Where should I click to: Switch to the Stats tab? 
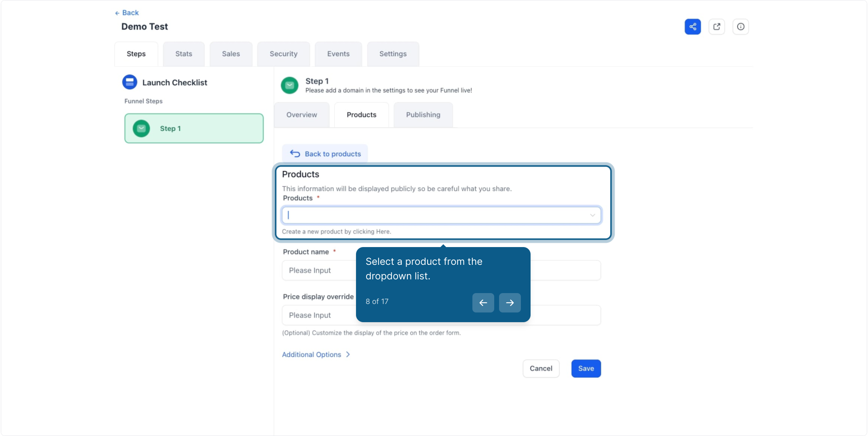184,54
